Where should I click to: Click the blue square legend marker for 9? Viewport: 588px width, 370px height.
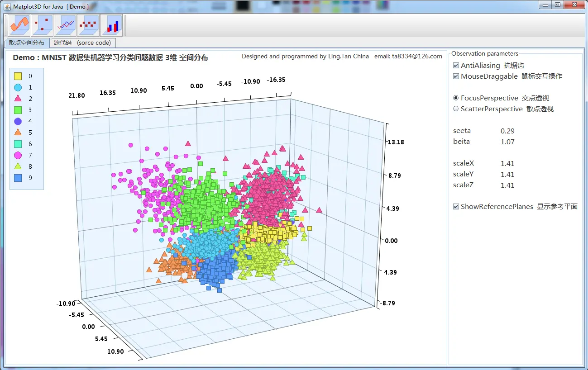coord(18,178)
